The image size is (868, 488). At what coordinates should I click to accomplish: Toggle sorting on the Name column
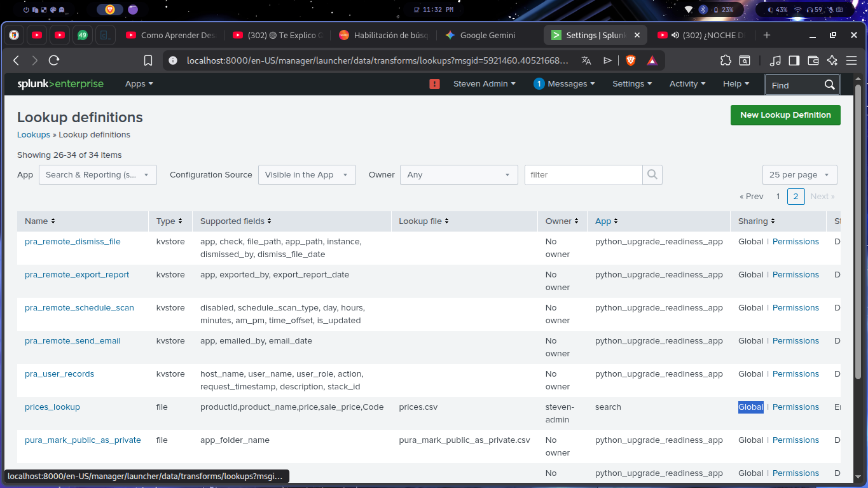pyautogui.click(x=39, y=221)
